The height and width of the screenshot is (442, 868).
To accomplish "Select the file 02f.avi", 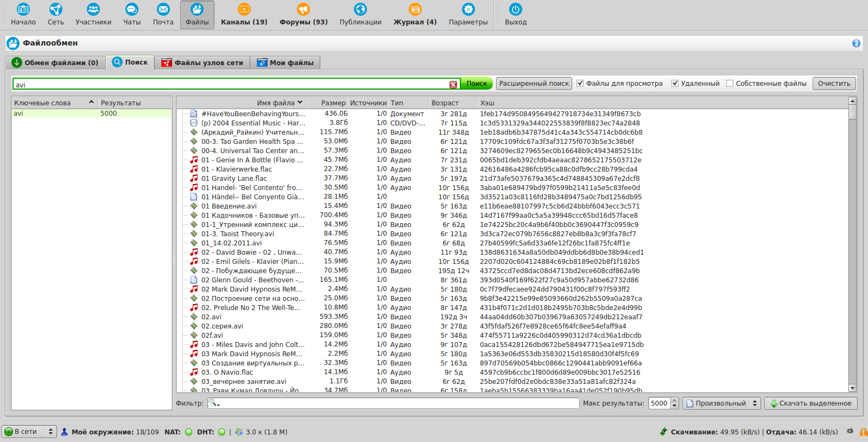I will pos(212,336).
